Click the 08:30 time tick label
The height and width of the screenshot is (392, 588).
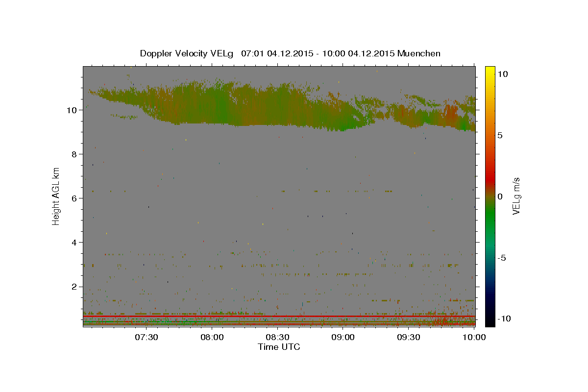pyautogui.click(x=277, y=337)
